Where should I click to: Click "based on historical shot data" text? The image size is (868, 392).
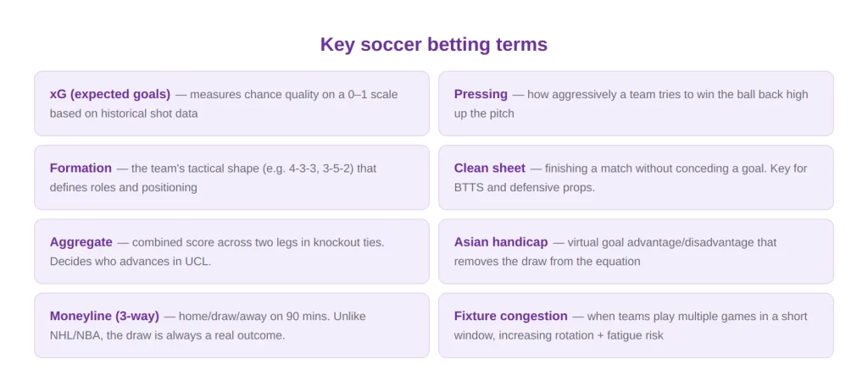coord(124,113)
